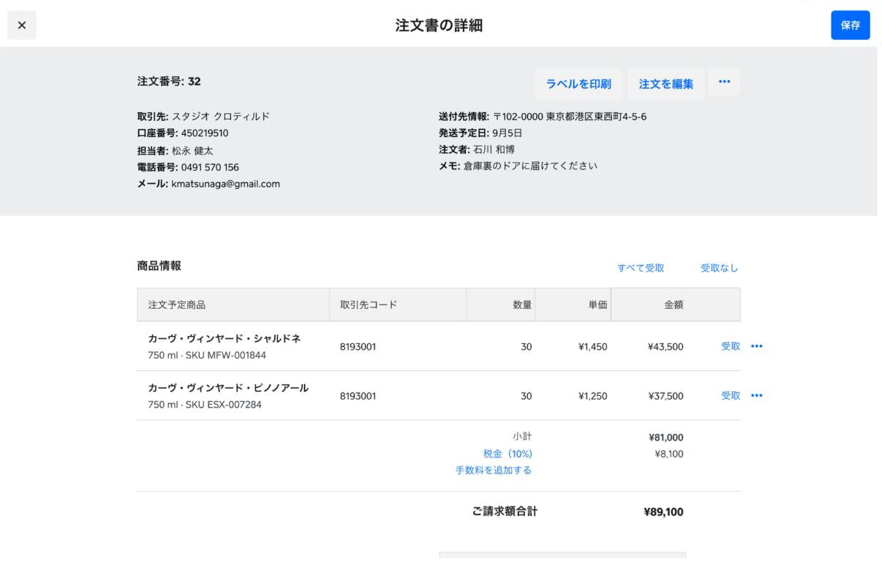882x588 pixels.
Task: Select product name カーヴ・ヴィンヤード・ピノノアール
Action: (228, 388)
